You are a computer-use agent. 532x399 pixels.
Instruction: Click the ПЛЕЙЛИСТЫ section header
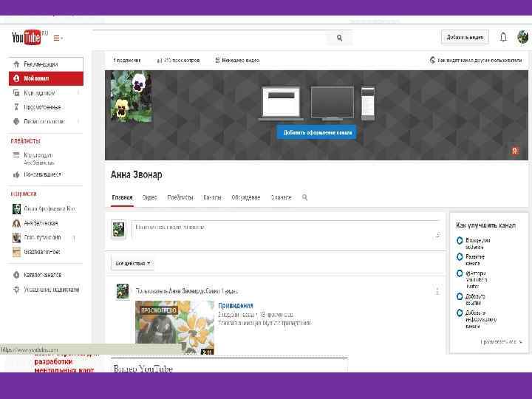click(26, 141)
